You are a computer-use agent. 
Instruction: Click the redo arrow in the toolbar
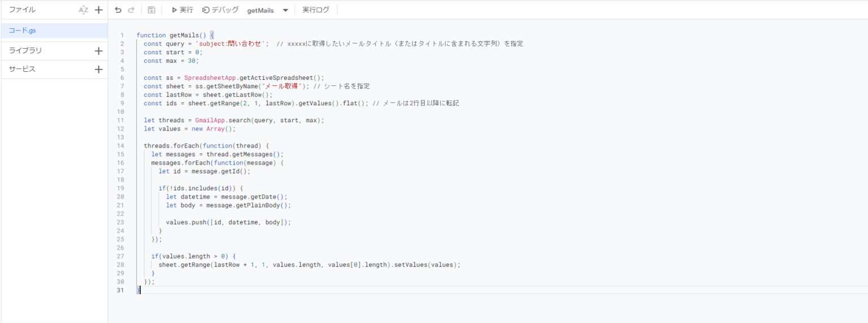pyautogui.click(x=131, y=10)
